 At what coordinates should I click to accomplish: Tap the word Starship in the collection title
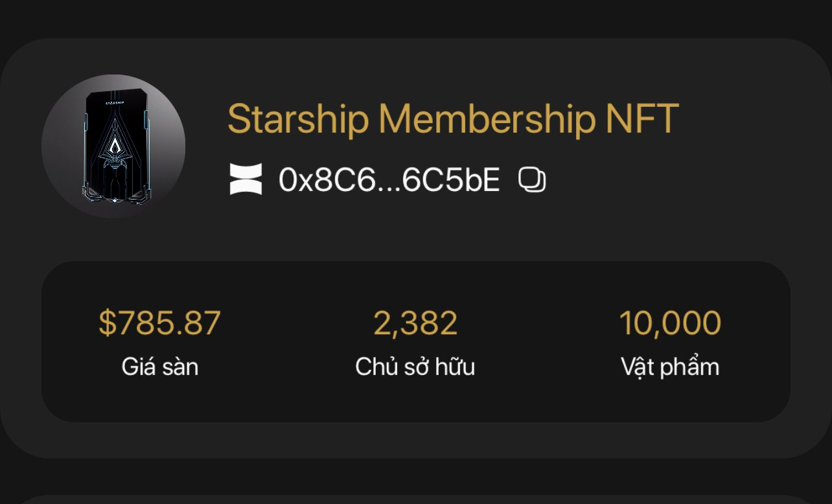point(299,120)
